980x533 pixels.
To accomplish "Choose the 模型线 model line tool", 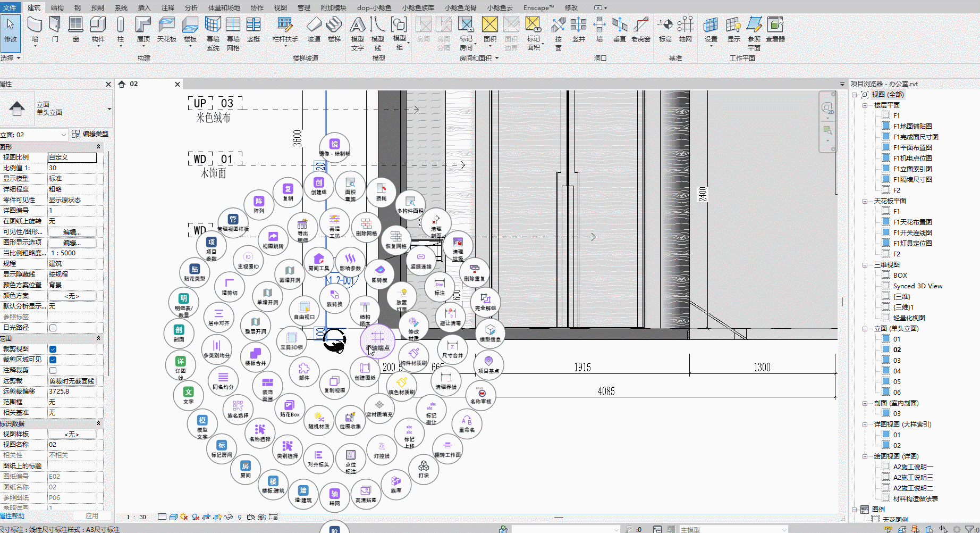I will (x=378, y=34).
